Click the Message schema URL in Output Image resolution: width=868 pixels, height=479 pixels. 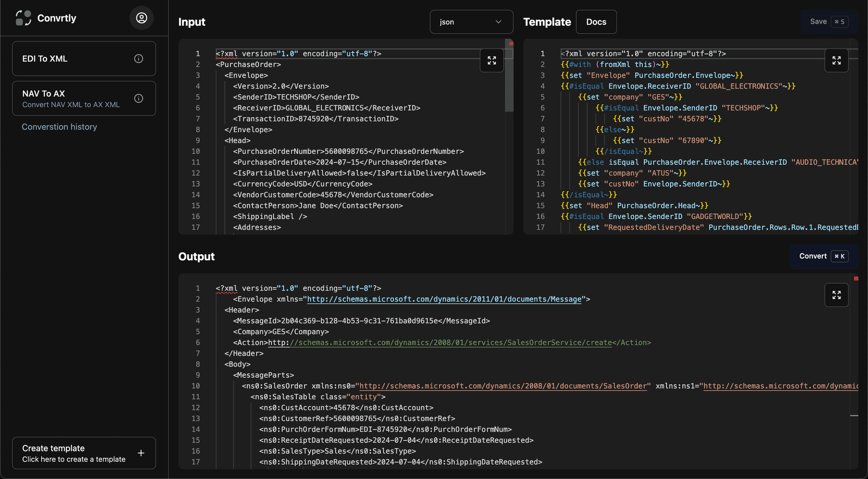(x=444, y=299)
